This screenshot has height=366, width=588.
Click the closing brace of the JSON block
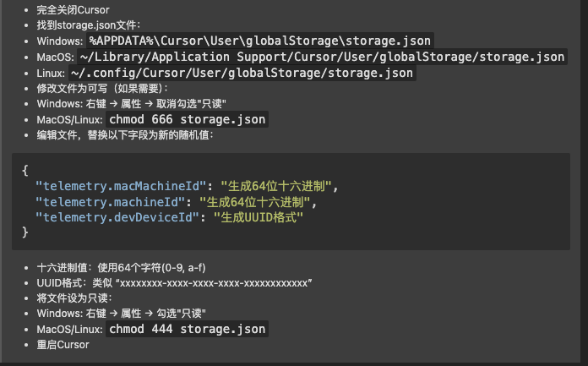tap(25, 232)
